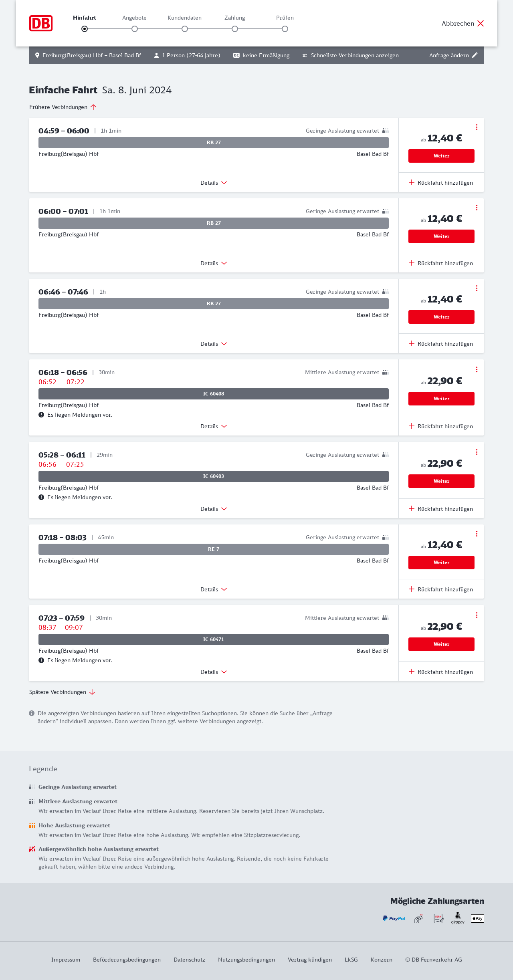Click the Hinfahrt step circle
Viewport: 513px width, 980px height.
[85, 29]
